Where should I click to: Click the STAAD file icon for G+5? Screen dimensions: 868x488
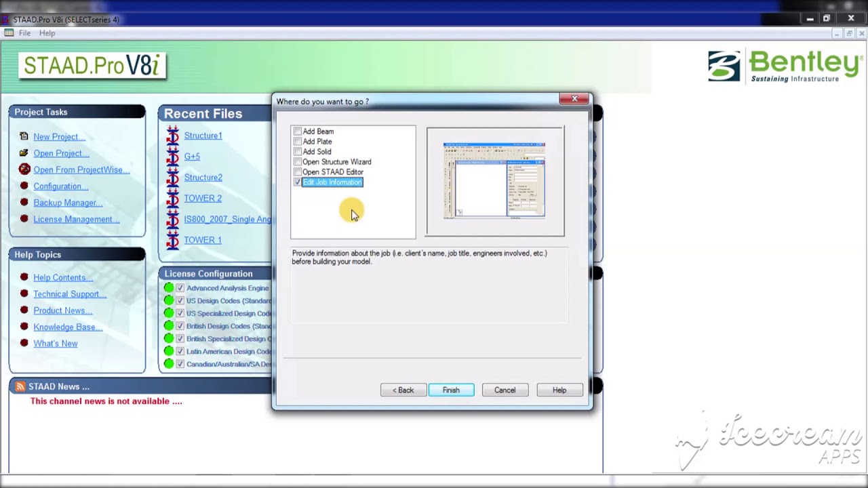click(x=173, y=157)
